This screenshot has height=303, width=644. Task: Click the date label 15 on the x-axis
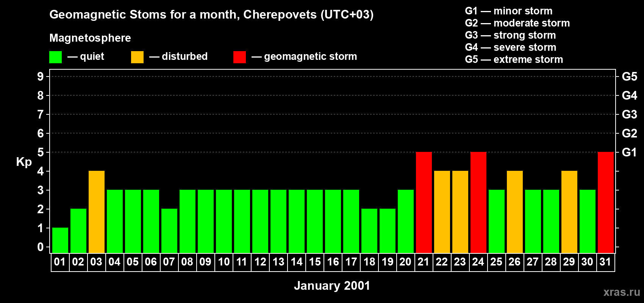(315, 262)
